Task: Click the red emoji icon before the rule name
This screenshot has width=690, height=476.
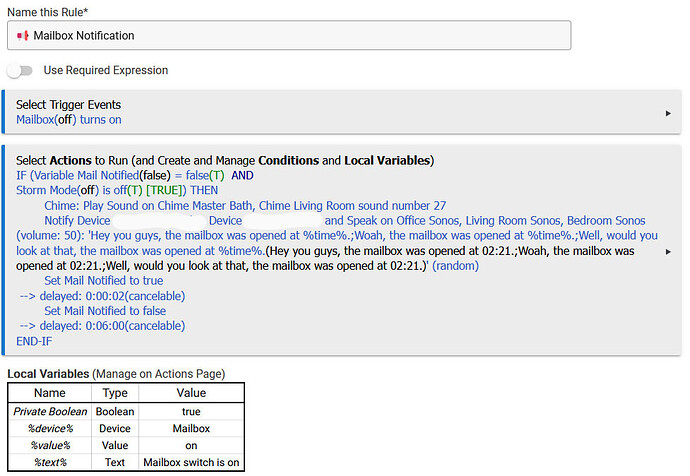Action: pos(23,36)
